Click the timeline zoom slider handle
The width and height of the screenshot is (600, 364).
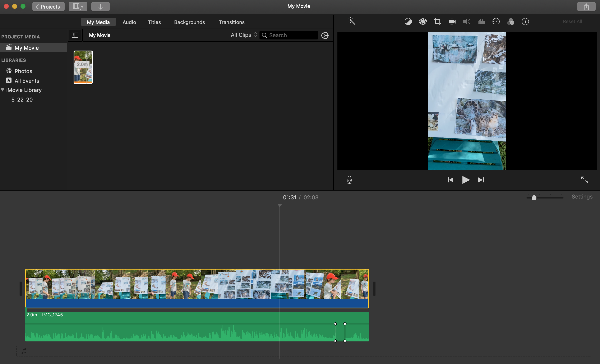point(534,197)
